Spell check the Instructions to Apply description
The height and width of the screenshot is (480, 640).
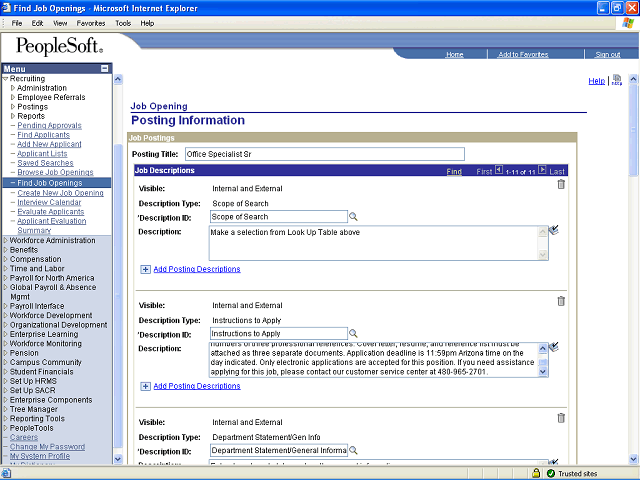[x=553, y=347]
